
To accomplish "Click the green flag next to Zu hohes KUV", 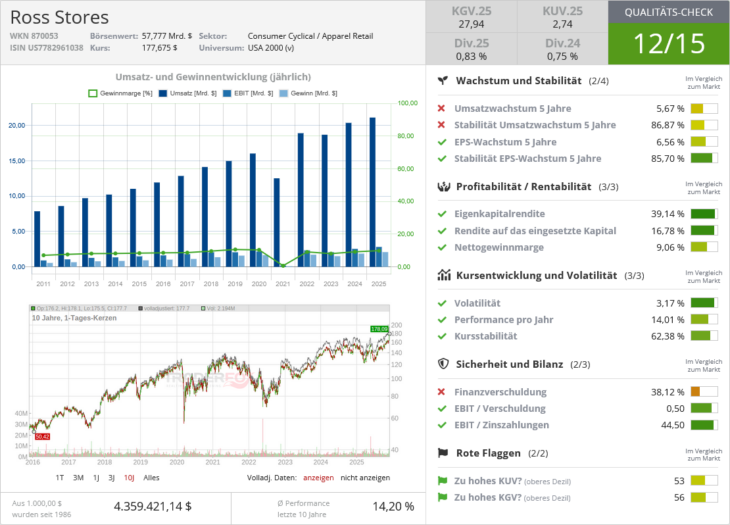I will (x=443, y=481).
